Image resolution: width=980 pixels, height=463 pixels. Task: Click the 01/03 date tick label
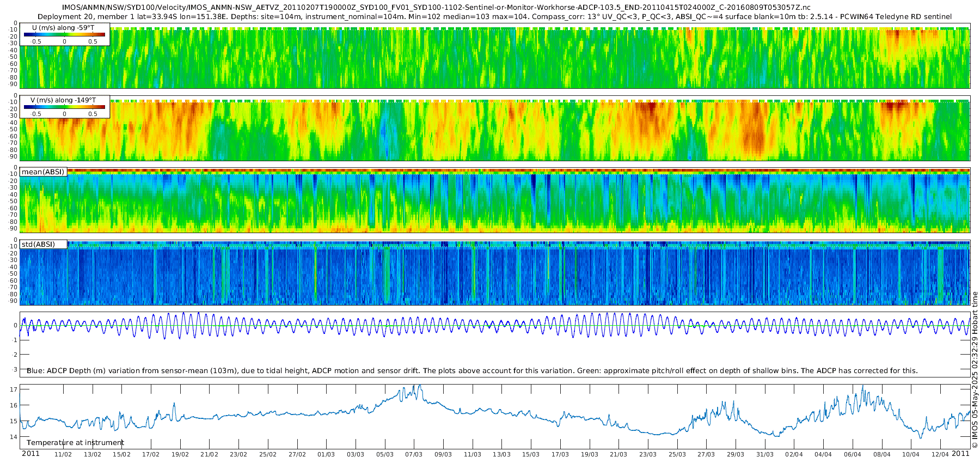click(326, 454)
